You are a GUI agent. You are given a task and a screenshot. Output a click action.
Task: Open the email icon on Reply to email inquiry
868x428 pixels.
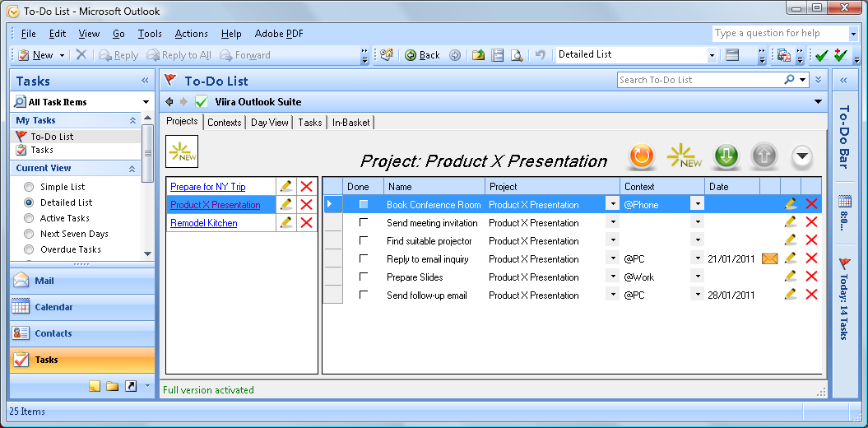(769, 258)
